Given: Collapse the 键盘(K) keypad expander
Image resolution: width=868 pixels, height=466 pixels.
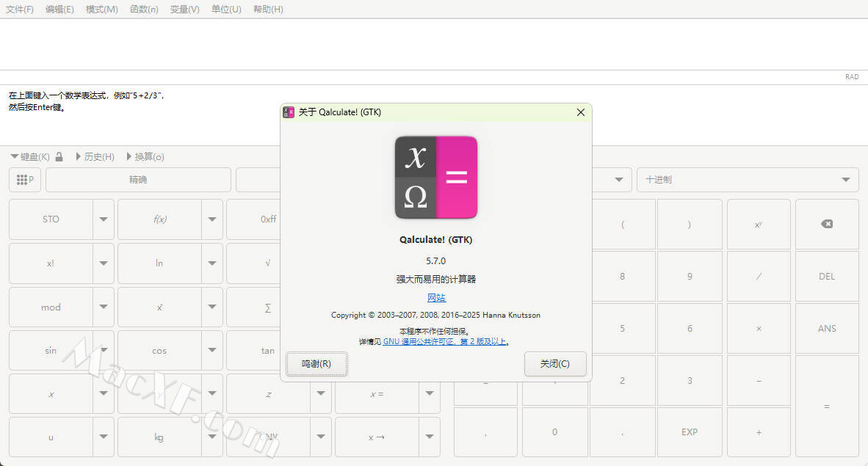Looking at the screenshot, I should click(30, 156).
